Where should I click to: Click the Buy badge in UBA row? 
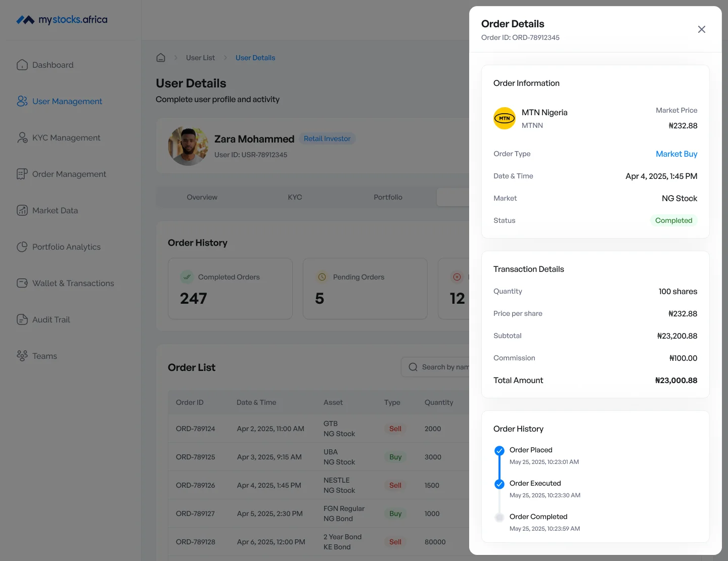(395, 457)
